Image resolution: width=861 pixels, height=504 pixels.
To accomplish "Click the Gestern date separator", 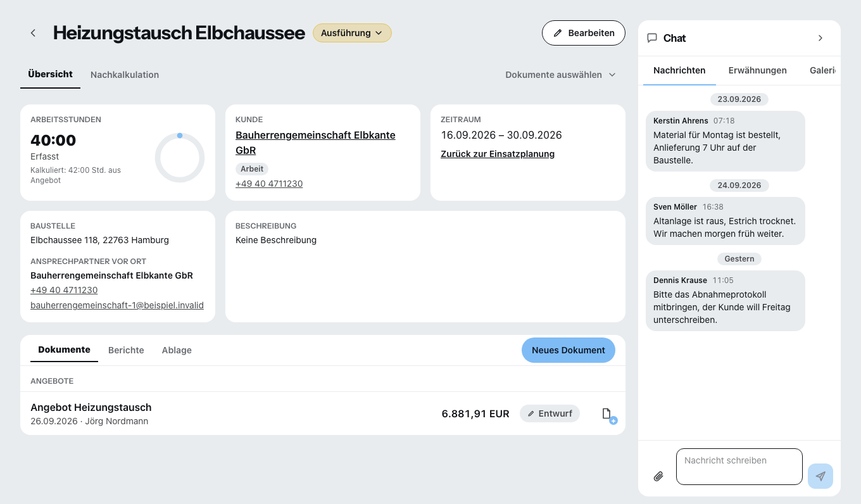I will [739, 259].
